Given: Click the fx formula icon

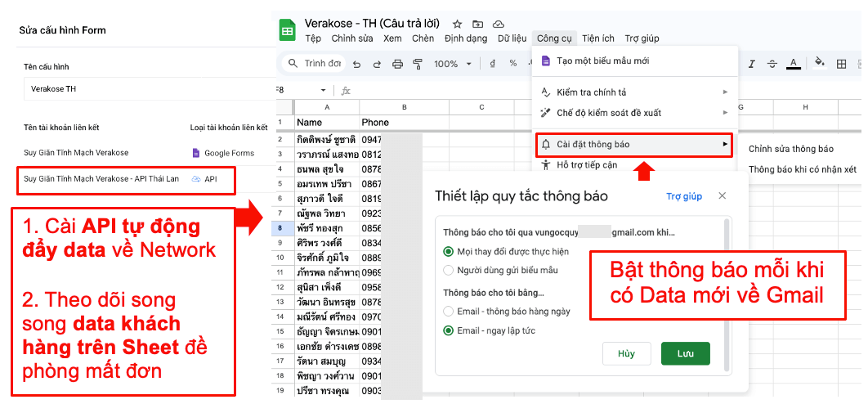Looking at the screenshot, I should 346,91.
